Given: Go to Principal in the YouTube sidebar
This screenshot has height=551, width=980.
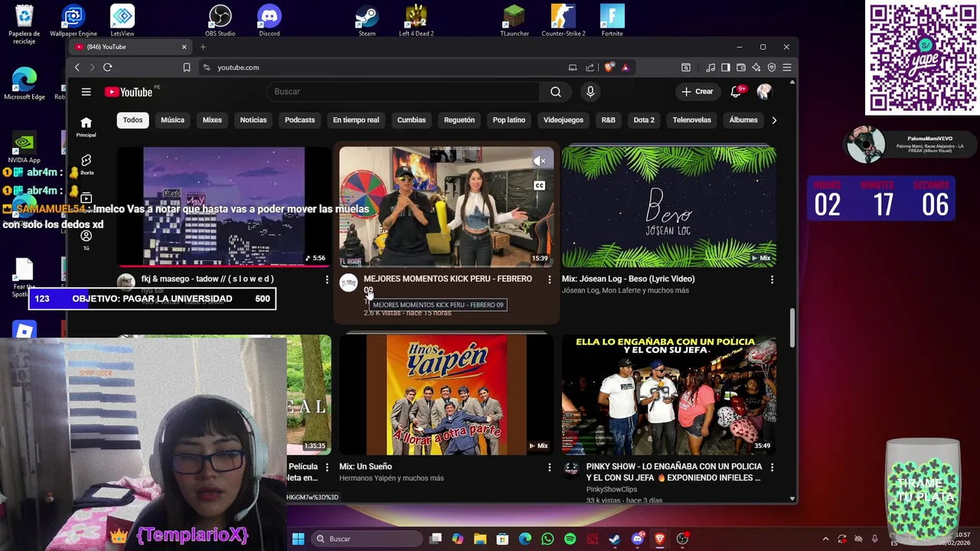Looking at the screenshot, I should click(87, 126).
